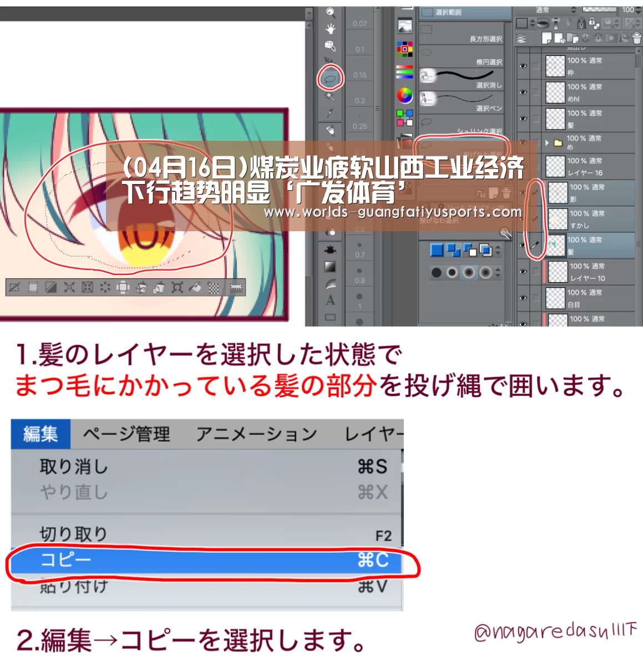
Task: Click the delete layer trash icon
Action: click(x=637, y=38)
